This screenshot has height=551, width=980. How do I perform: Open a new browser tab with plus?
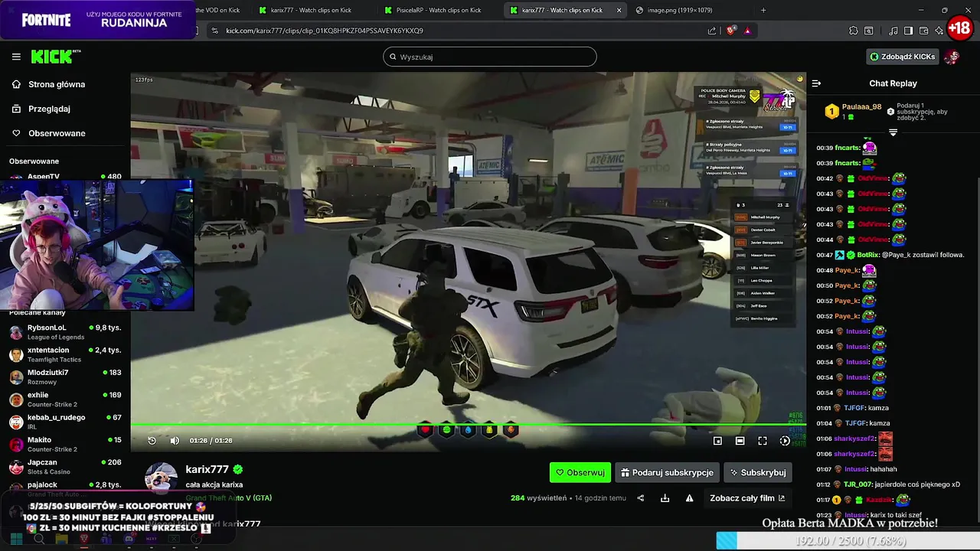click(x=763, y=10)
